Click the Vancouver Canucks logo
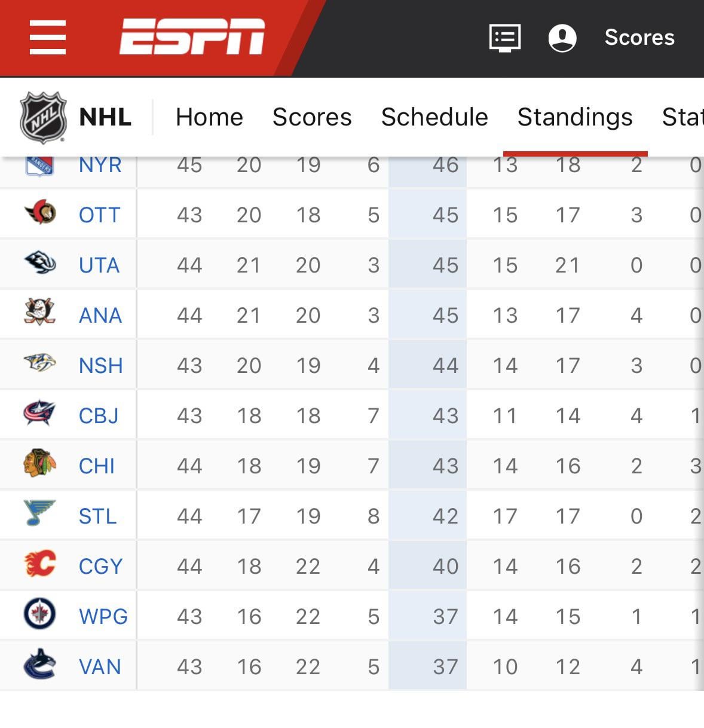Screen dimensions: 704x728 coord(40,665)
